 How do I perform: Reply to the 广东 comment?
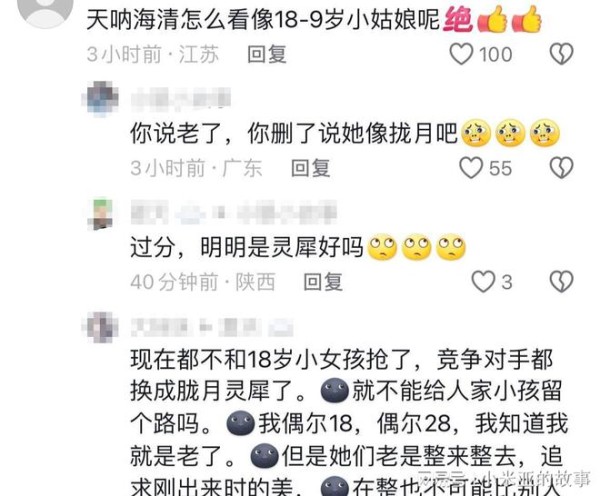click(x=310, y=168)
